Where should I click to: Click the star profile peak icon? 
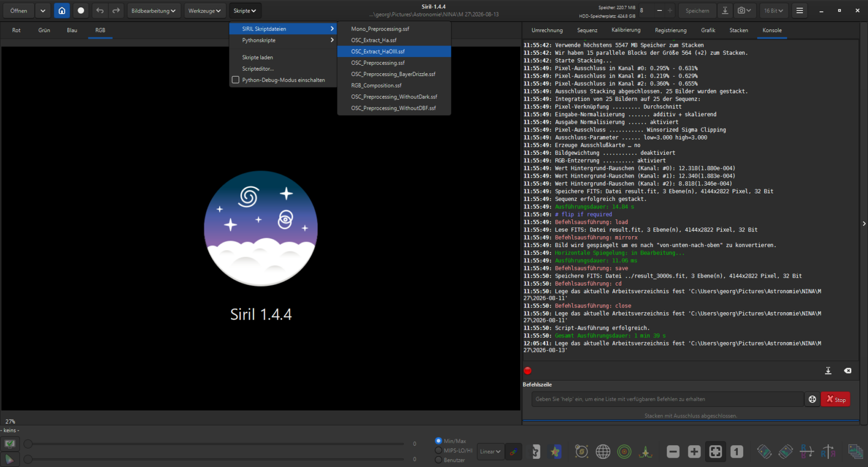[x=646, y=451]
